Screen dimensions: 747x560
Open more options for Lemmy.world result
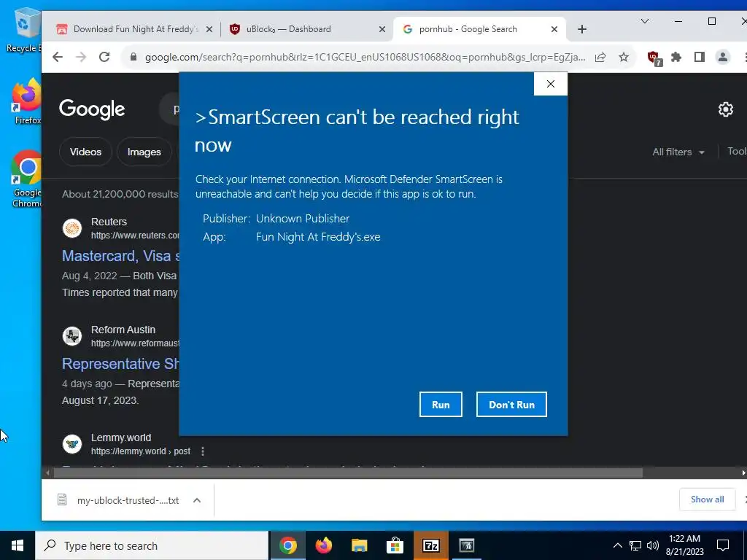203,451
